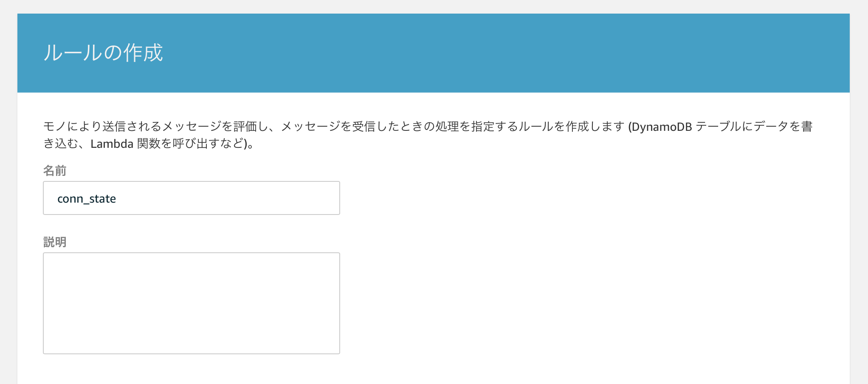The image size is (868, 384).
Task: Click the word Lambda in the description
Action: [112, 144]
